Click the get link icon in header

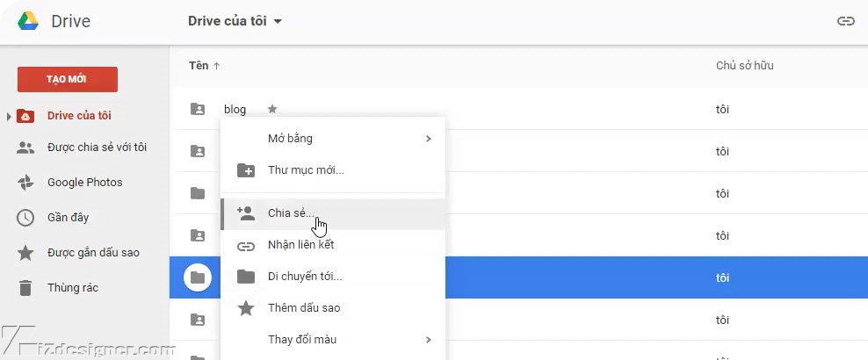(845, 21)
